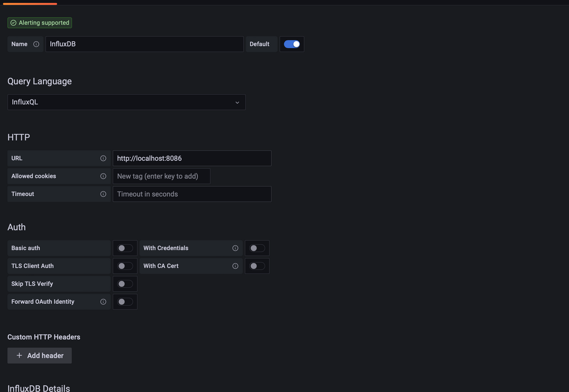Enable the Skip TLS Verify toggle
The image size is (569, 392).
(x=125, y=284)
